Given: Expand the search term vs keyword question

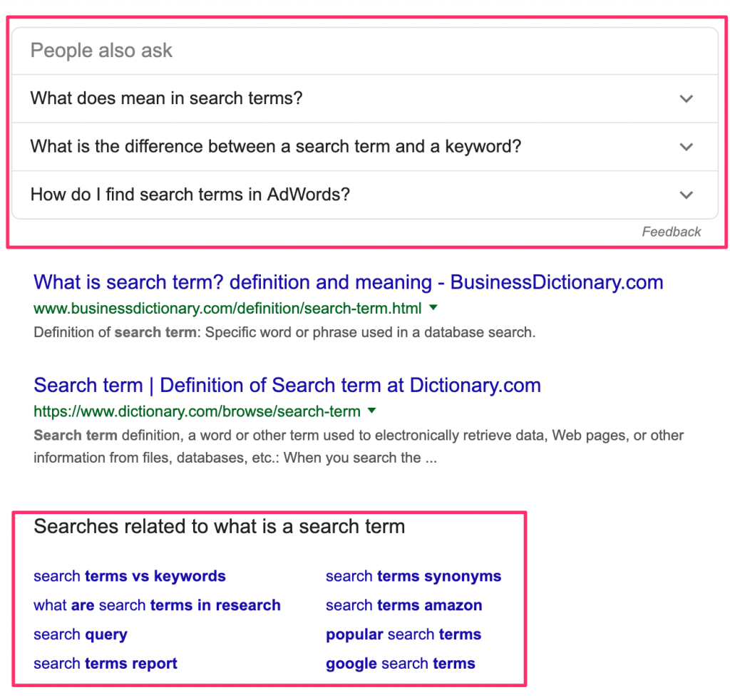Looking at the screenshot, I should 686,147.
